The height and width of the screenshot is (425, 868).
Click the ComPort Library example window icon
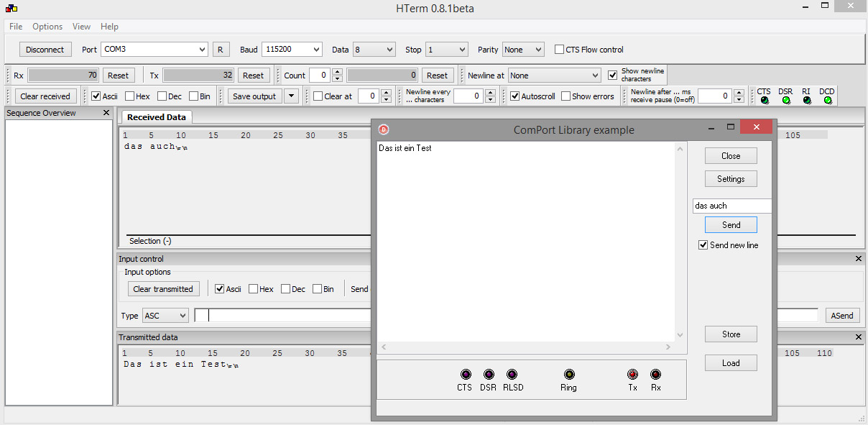pos(384,129)
